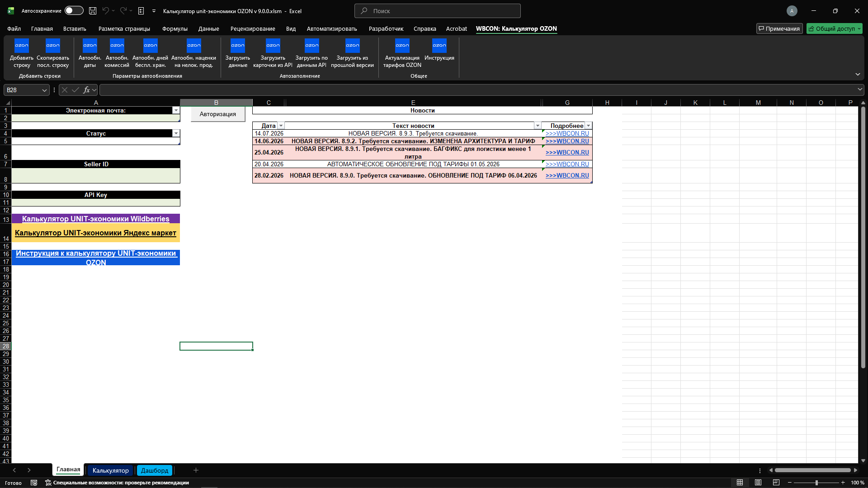Undo the last action
The height and width of the screenshot is (488, 868).
pos(106,11)
